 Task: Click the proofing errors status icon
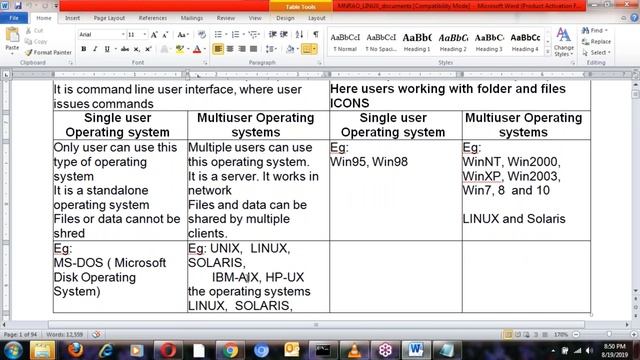96,334
